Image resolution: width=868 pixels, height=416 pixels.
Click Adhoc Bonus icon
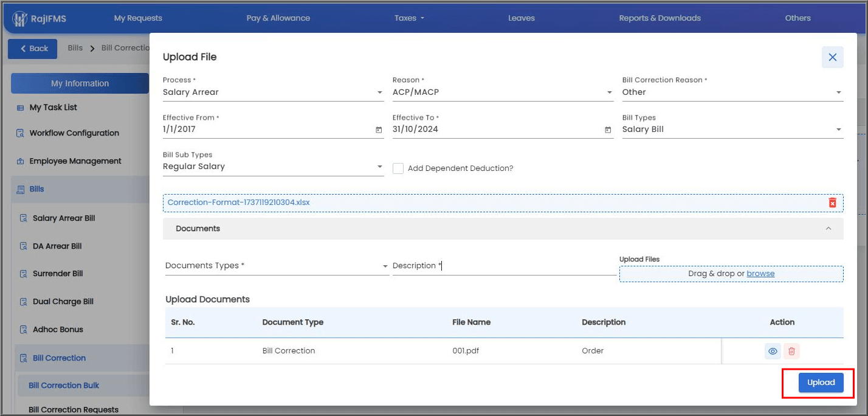(x=24, y=330)
